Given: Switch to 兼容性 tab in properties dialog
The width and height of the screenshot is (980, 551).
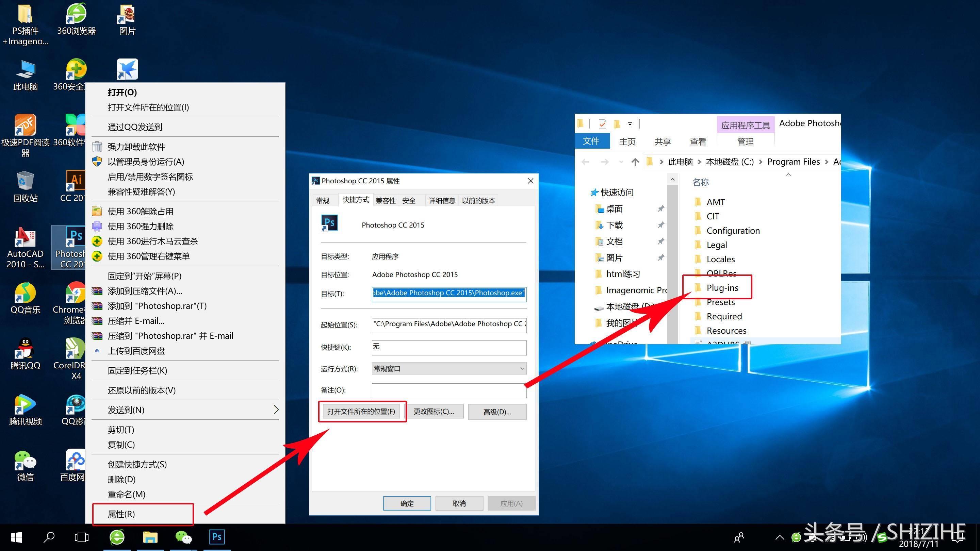Looking at the screenshot, I should [386, 200].
